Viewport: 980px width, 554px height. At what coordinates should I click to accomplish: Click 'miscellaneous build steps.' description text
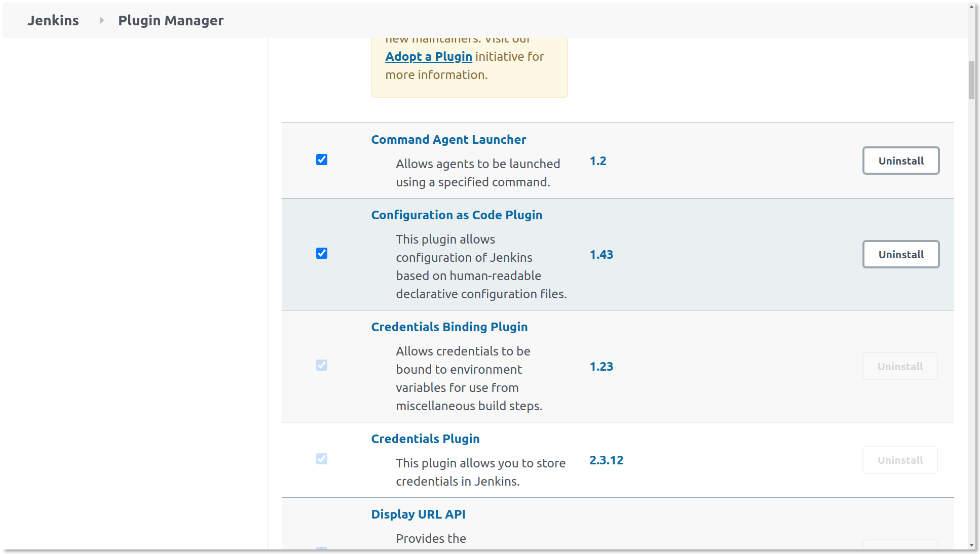click(x=469, y=406)
